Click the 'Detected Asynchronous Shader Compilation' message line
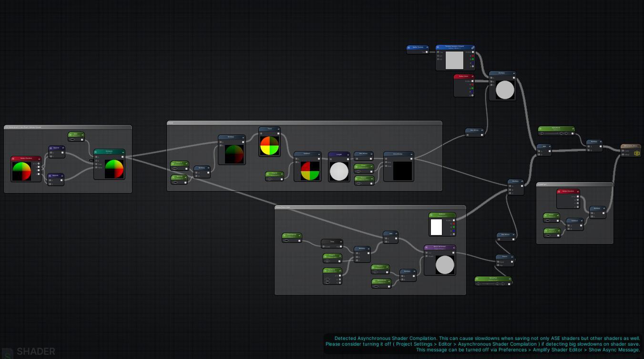 tap(487, 338)
